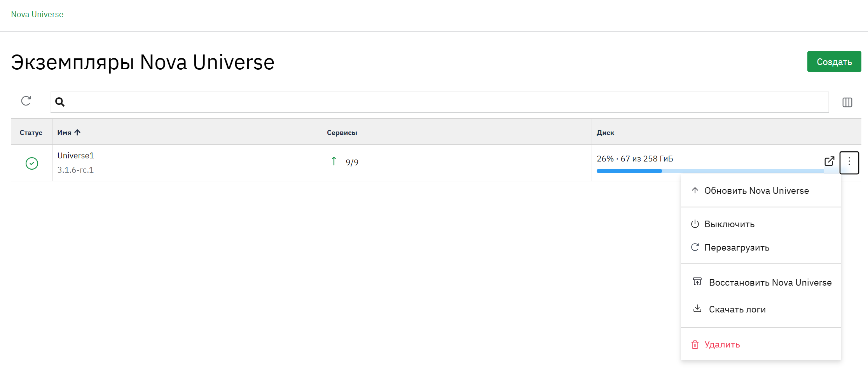Click the green services up-arrow icon
Image resolution: width=868 pixels, height=386 pixels.
(x=334, y=161)
